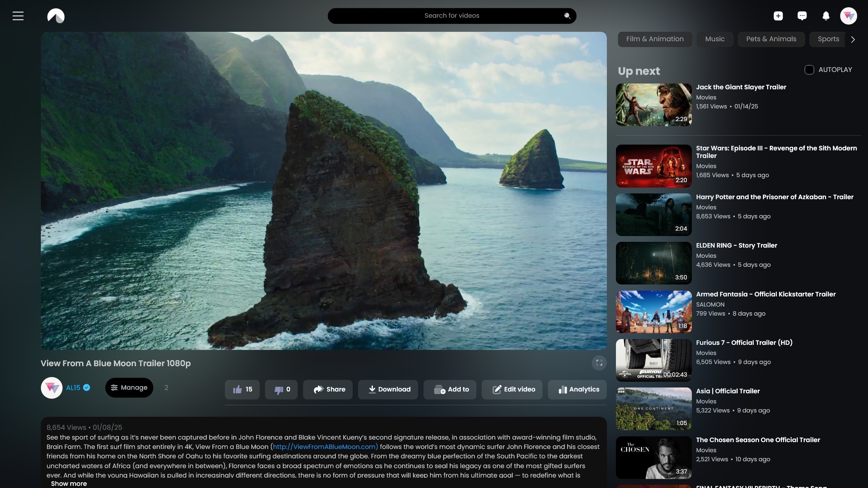This screenshot has height=488, width=868.
Task: Click the platform logo in the top left
Action: click(56, 16)
